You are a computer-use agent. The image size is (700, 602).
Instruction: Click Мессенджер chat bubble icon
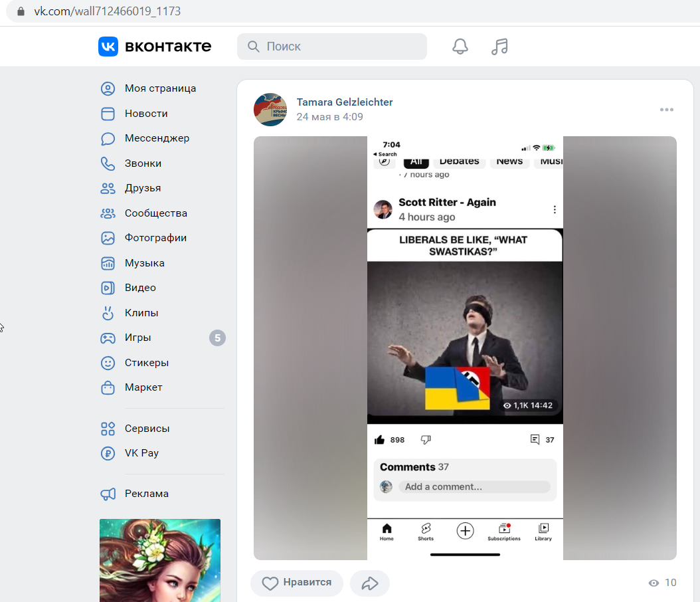tap(108, 138)
